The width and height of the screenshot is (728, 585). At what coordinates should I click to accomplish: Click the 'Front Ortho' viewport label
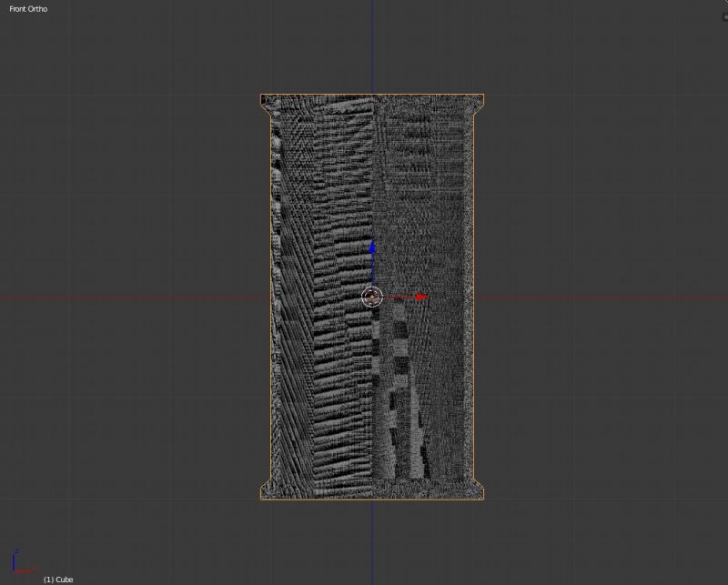pyautogui.click(x=27, y=7)
